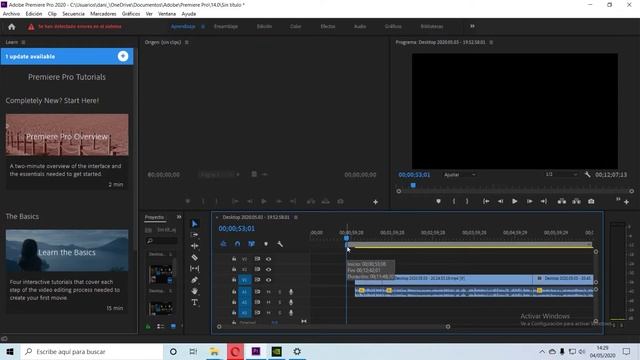This screenshot has height=360, width=640.
Task: Click Mark Out in Program monitor
Action: click(467, 201)
